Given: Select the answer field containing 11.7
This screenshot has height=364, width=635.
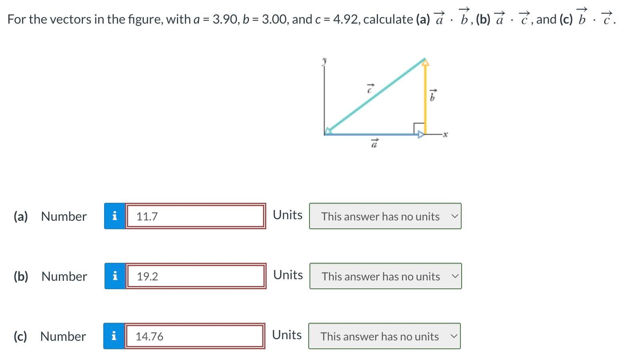Looking at the screenshot, I should pyautogui.click(x=195, y=216).
